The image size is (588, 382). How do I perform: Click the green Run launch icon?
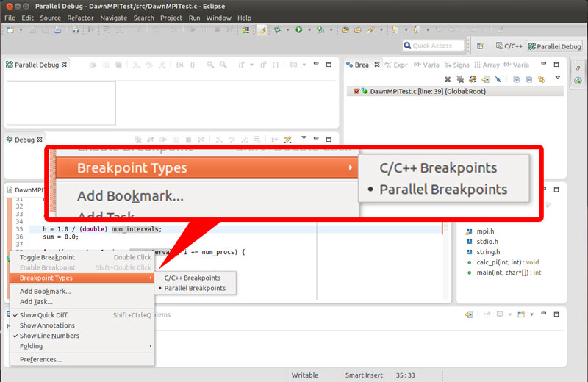click(299, 29)
